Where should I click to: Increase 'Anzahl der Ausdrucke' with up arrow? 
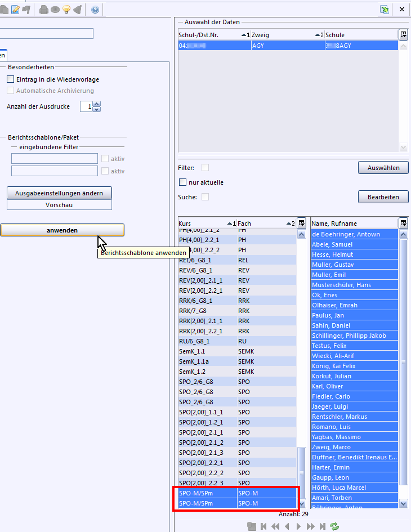point(97,104)
